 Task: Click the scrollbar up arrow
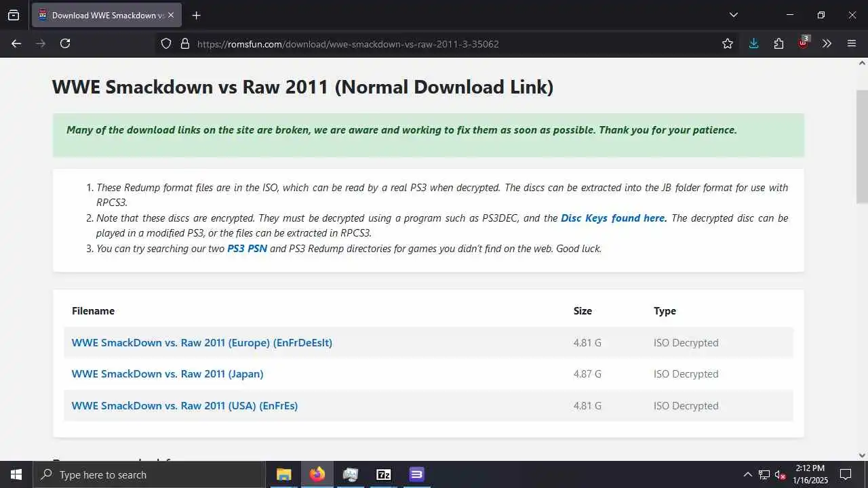[862, 63]
